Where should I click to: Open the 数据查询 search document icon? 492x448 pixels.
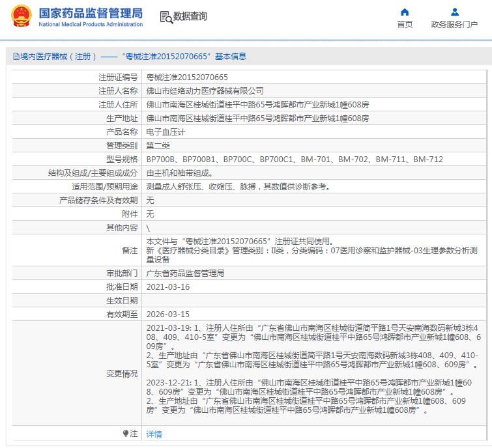(166, 17)
